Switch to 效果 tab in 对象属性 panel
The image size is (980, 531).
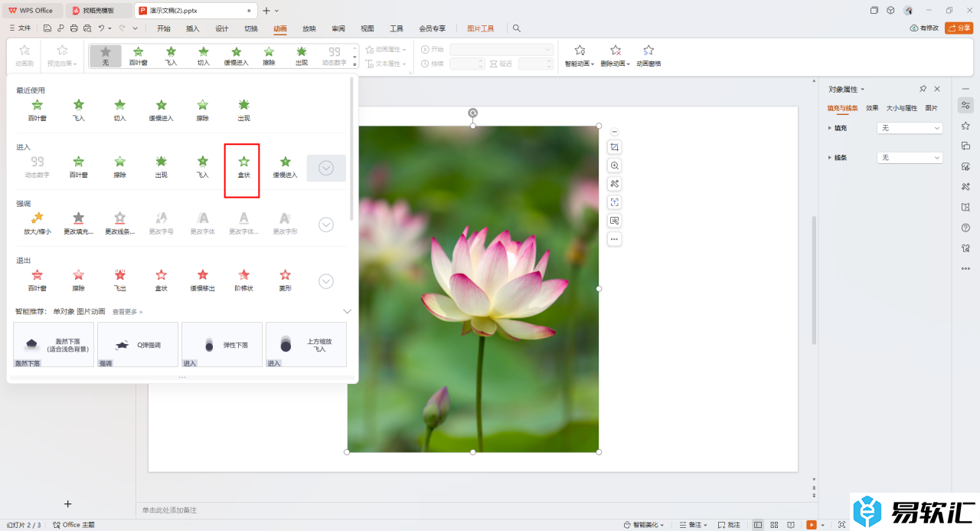pyautogui.click(x=872, y=108)
